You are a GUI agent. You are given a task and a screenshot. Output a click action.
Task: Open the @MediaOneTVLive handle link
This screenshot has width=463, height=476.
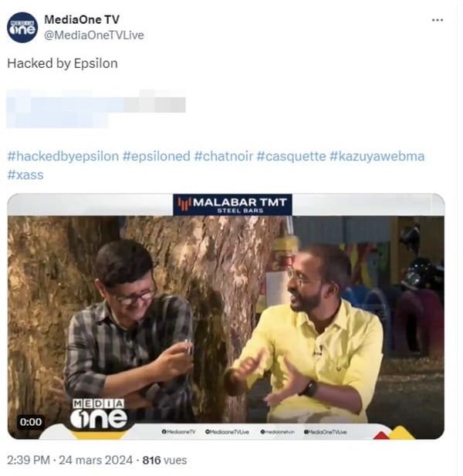(94, 35)
